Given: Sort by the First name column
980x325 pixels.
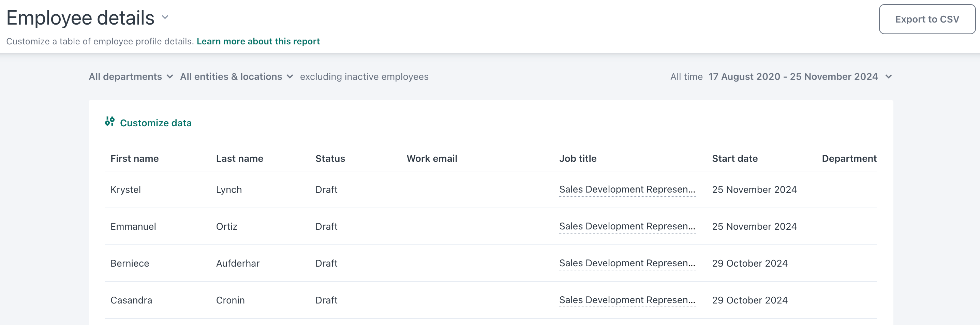Looking at the screenshot, I should click(135, 158).
